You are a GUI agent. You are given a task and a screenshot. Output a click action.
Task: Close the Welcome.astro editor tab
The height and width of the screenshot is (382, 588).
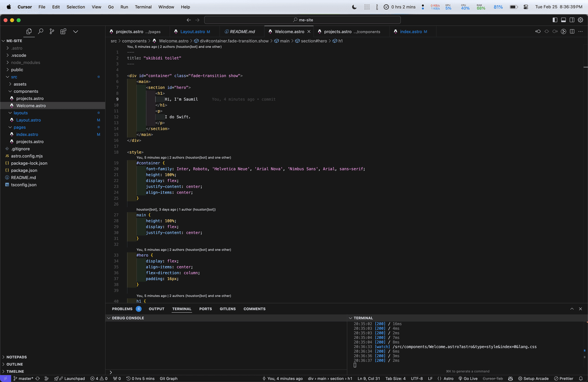tap(309, 32)
